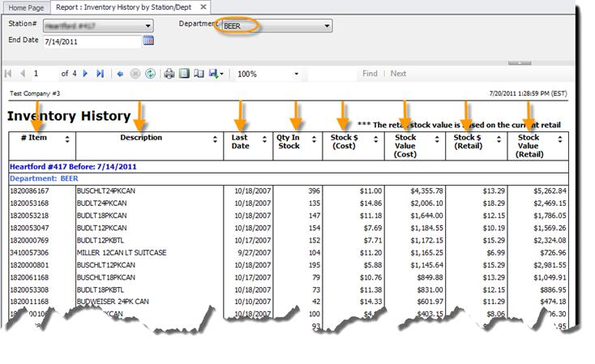Go to the next report page

click(86, 74)
